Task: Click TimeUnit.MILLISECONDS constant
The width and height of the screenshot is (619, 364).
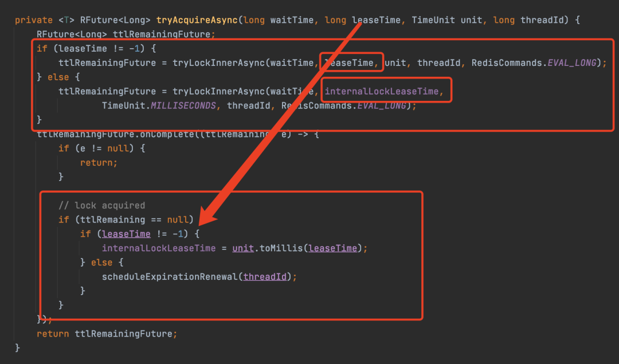Action: coord(159,106)
